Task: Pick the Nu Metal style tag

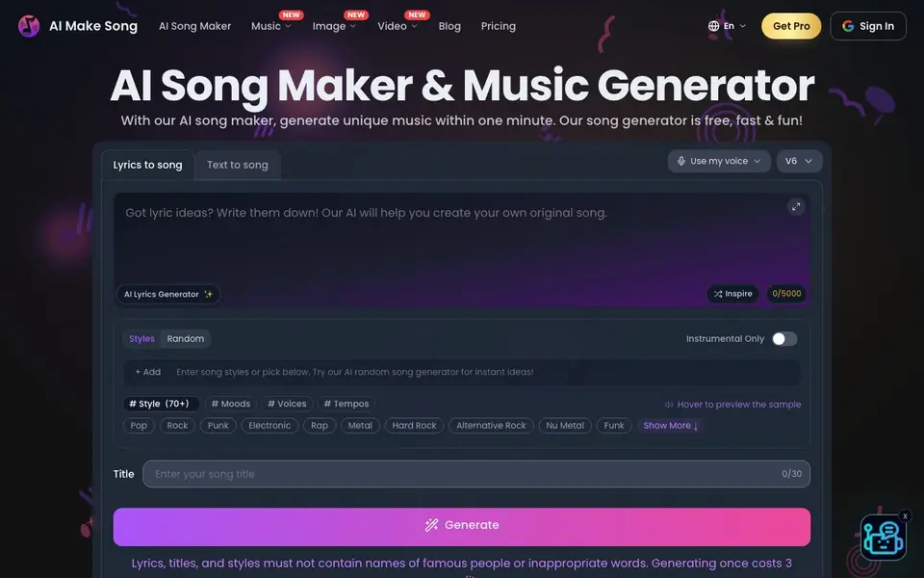Action: 565,425
